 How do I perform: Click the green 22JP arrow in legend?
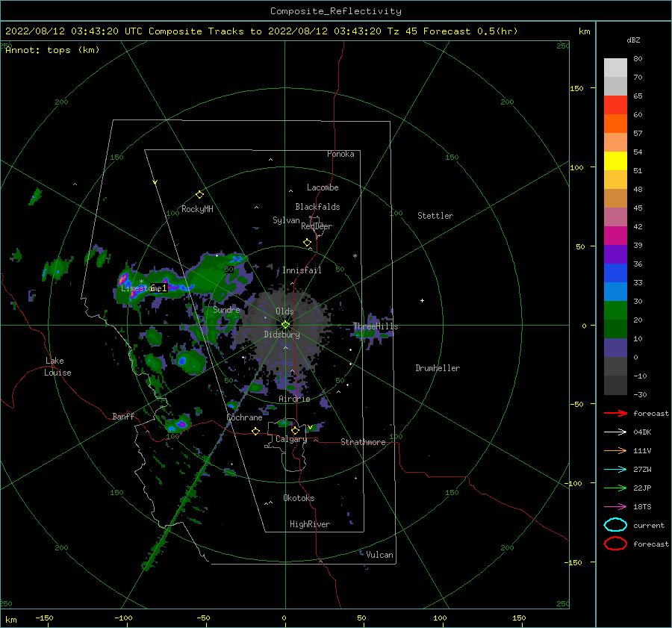(615, 488)
